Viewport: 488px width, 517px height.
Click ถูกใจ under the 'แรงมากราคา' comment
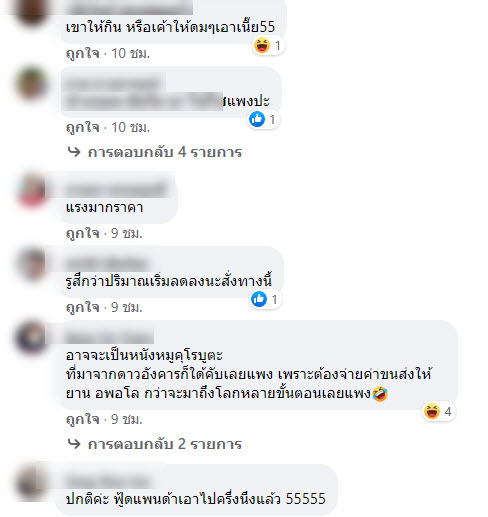click(83, 233)
